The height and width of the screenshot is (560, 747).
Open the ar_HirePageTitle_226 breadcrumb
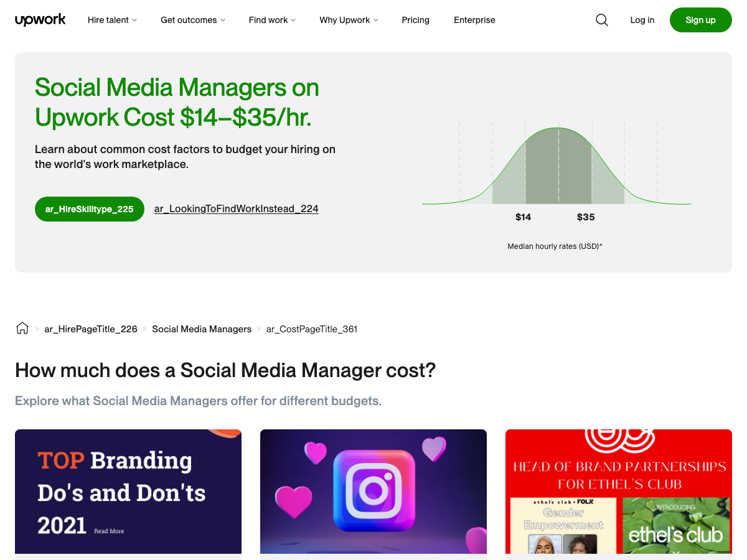(x=91, y=329)
